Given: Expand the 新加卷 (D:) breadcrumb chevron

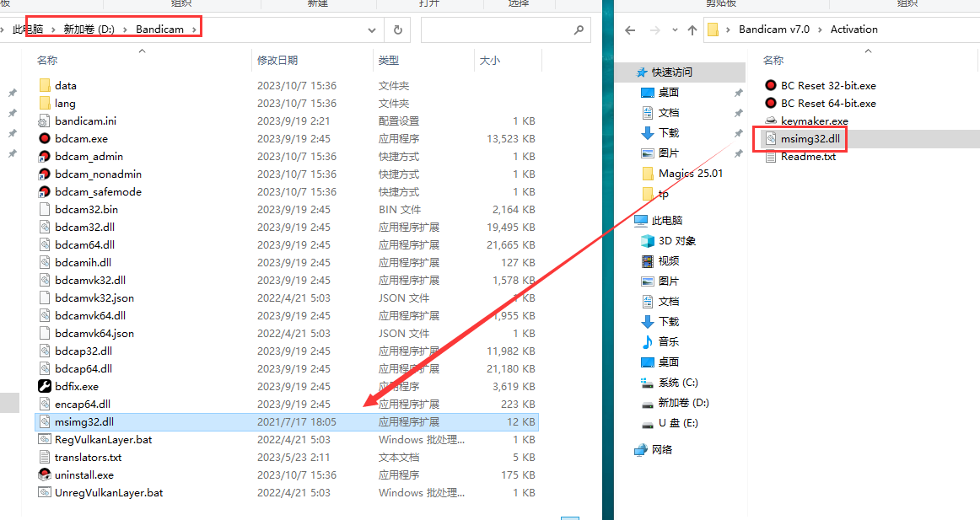Looking at the screenshot, I should (x=125, y=29).
